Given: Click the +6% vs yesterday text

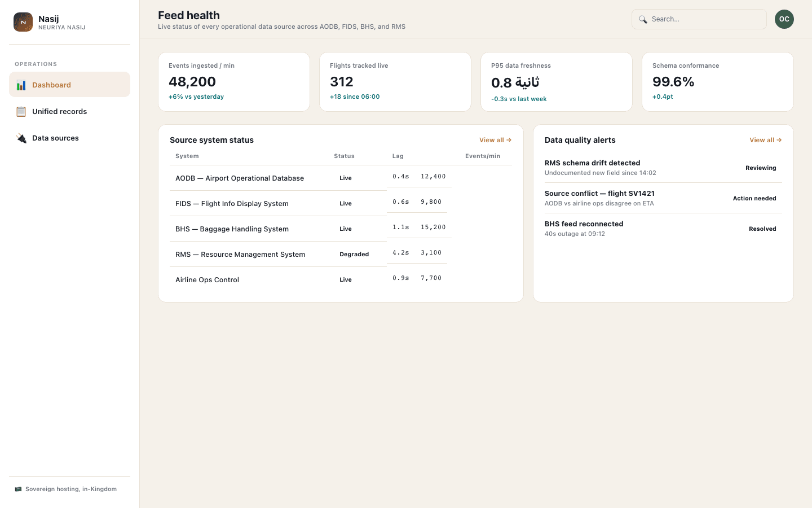Looking at the screenshot, I should pyautogui.click(x=196, y=97).
